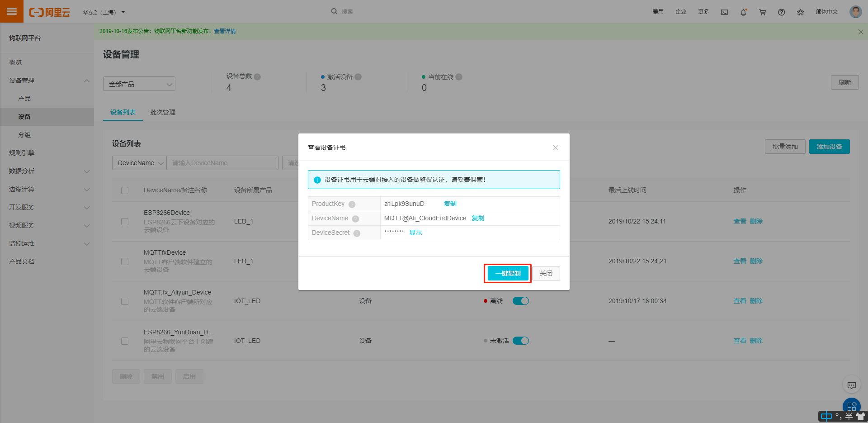
Task: Toggle the MQTT.fx_Aliyun_Device enable switch
Action: [520, 300]
